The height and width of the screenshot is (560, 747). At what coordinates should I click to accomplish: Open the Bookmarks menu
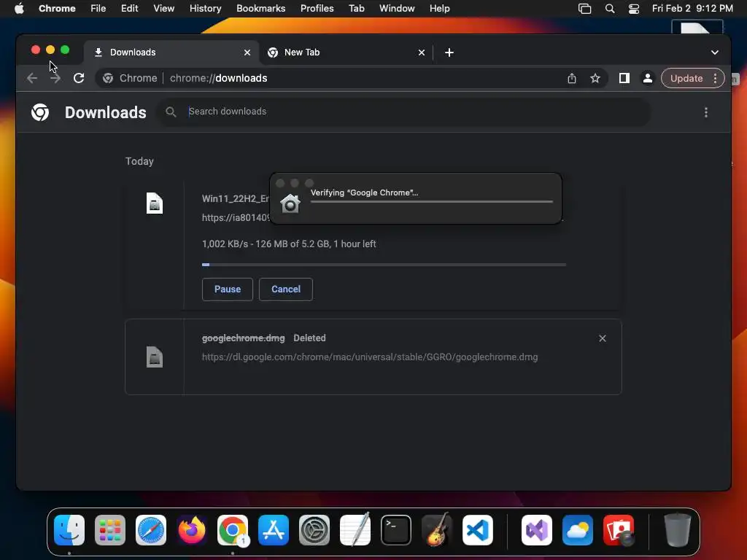261,9
